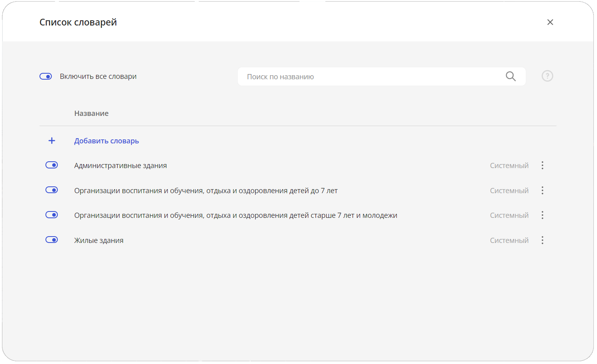The image size is (597, 364).
Task: Toggle switch for старше 7 лет и молодежи dictionary
Action: coord(52,215)
